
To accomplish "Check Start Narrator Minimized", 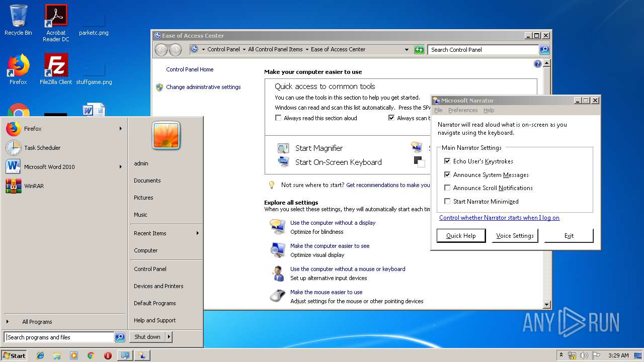I will 447,202.
